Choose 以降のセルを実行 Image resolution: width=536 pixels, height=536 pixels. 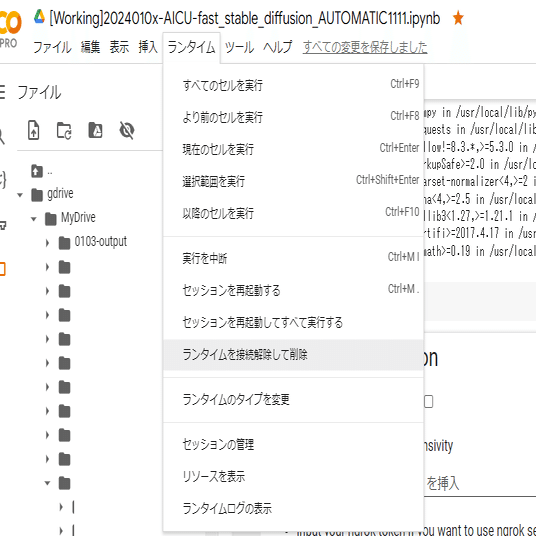pos(293,213)
